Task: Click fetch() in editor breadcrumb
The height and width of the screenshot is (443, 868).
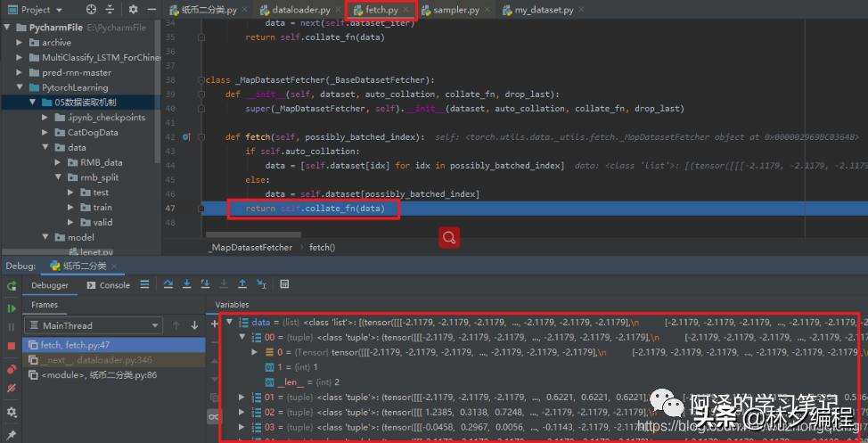Action: point(322,247)
